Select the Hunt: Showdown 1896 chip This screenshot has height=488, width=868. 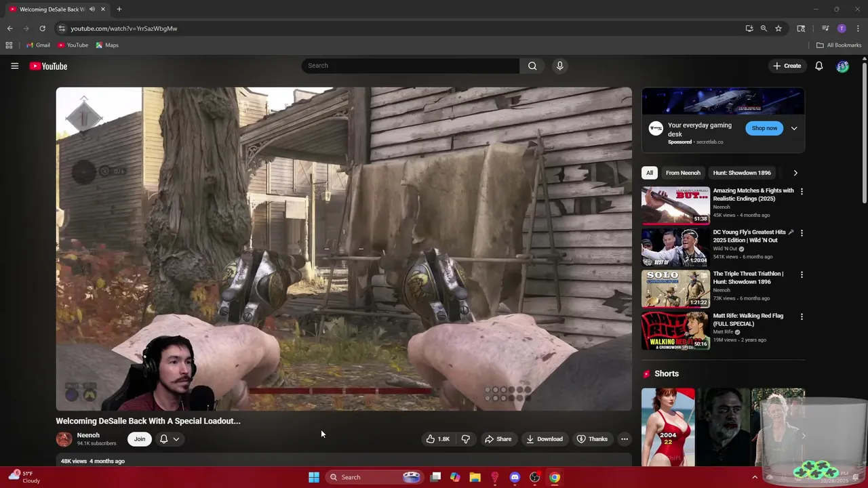(x=742, y=173)
